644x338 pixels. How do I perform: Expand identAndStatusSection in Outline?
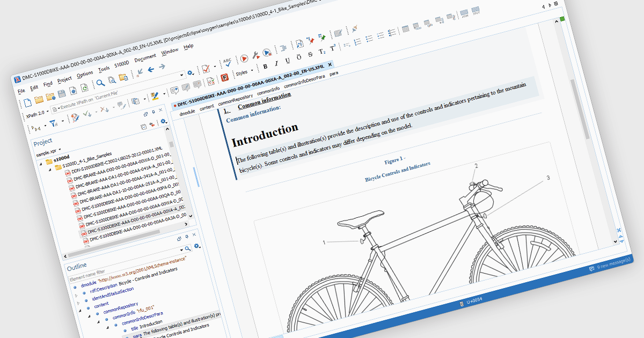coord(79,303)
